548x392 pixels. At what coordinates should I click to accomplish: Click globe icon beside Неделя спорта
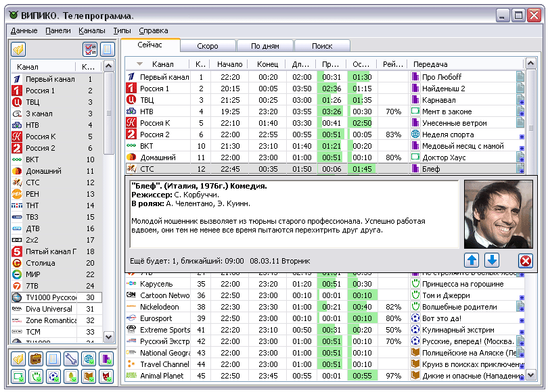[415, 134]
